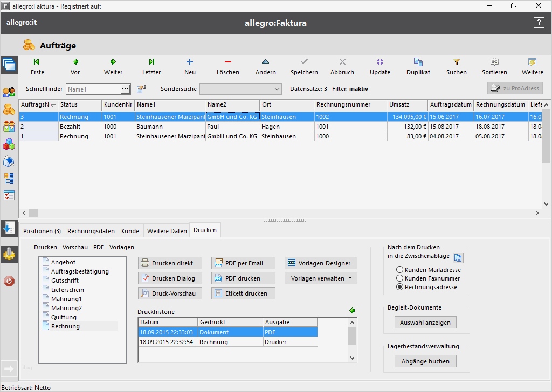Select the Kunden Mailadresse radio button

(399, 270)
